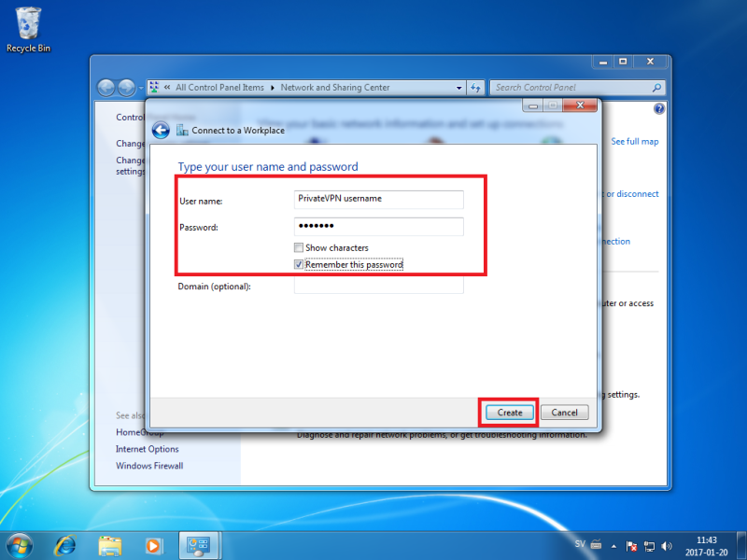The image size is (747, 560).
Task: Click the Show desktop strip at the taskbar end
Action: pos(741,546)
